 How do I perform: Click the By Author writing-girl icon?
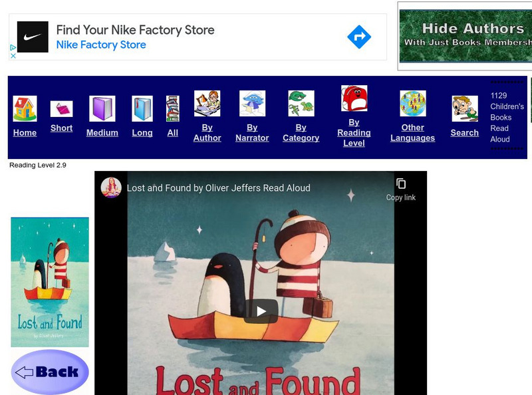click(x=207, y=103)
